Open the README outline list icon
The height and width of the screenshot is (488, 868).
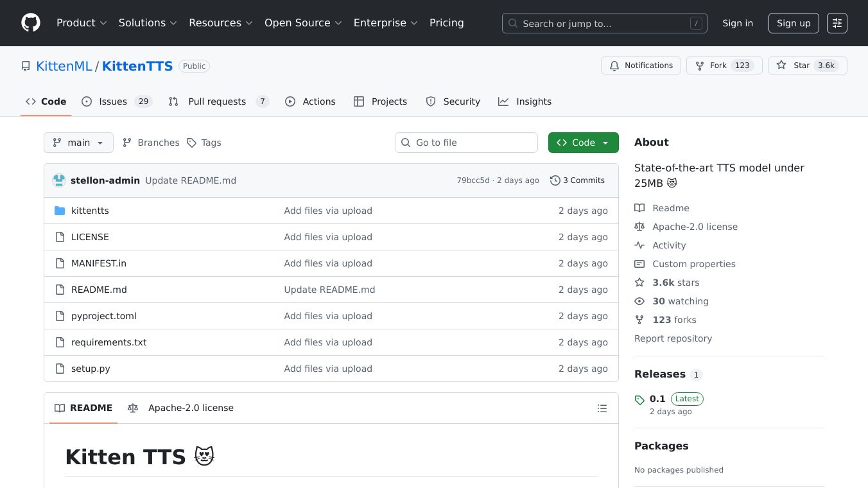tap(602, 408)
